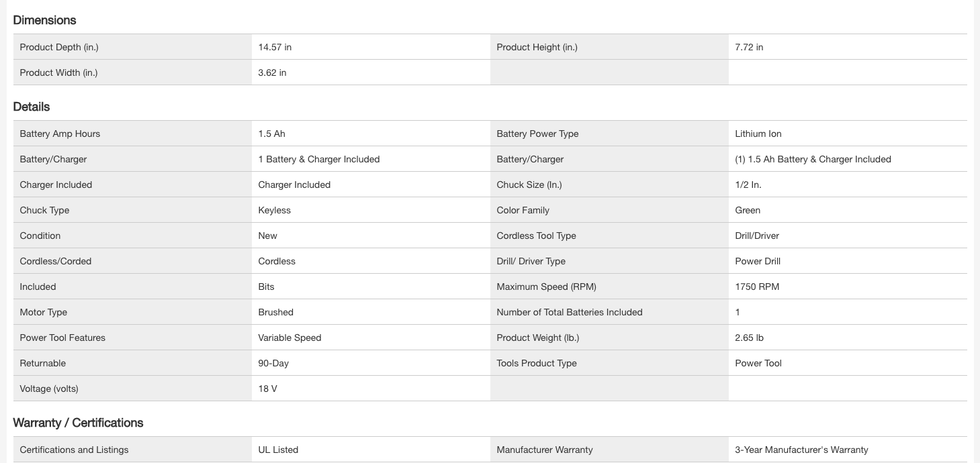The height and width of the screenshot is (463, 980).
Task: Click the 14.57 in depth value
Action: pyautogui.click(x=275, y=47)
